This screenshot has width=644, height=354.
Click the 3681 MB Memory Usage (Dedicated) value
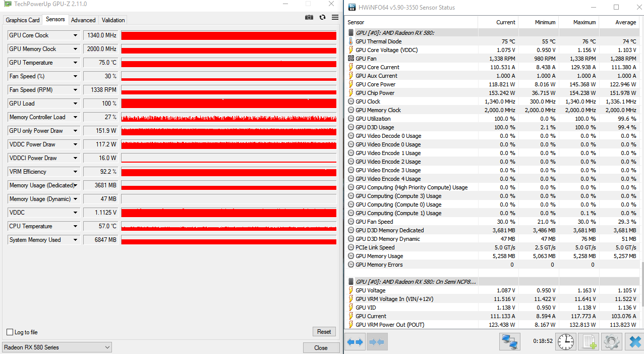point(100,185)
